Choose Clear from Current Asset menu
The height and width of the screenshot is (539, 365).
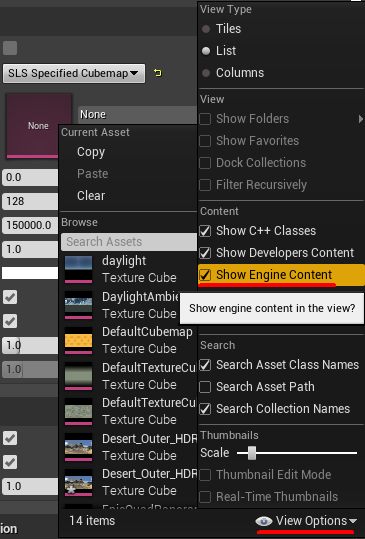[x=91, y=196]
